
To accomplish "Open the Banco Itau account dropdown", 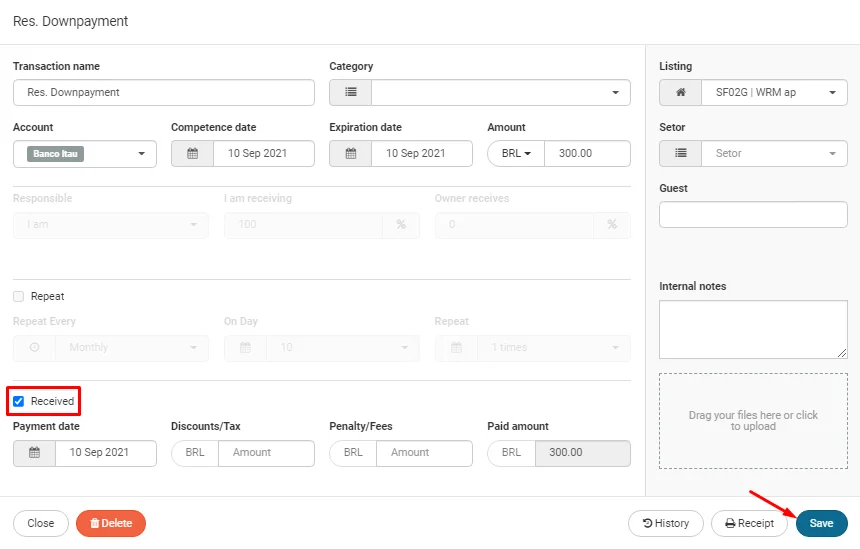I will click(x=85, y=154).
